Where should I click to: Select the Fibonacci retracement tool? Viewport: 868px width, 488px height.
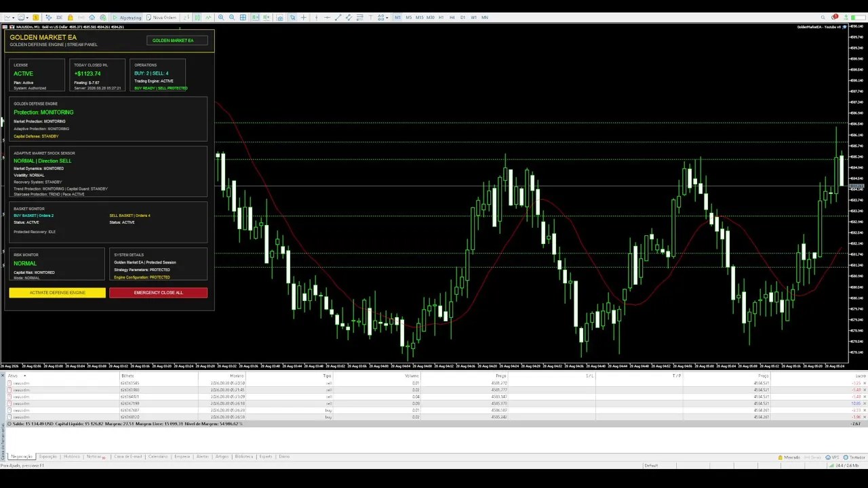(359, 18)
